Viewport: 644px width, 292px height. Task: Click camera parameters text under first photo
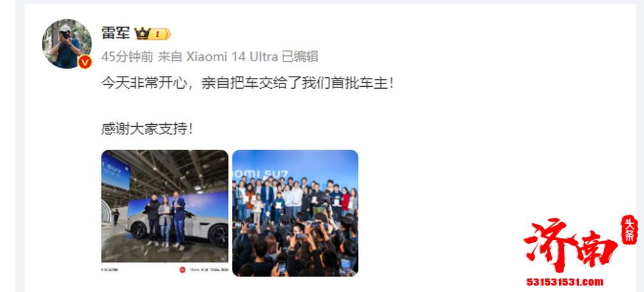coord(209,270)
